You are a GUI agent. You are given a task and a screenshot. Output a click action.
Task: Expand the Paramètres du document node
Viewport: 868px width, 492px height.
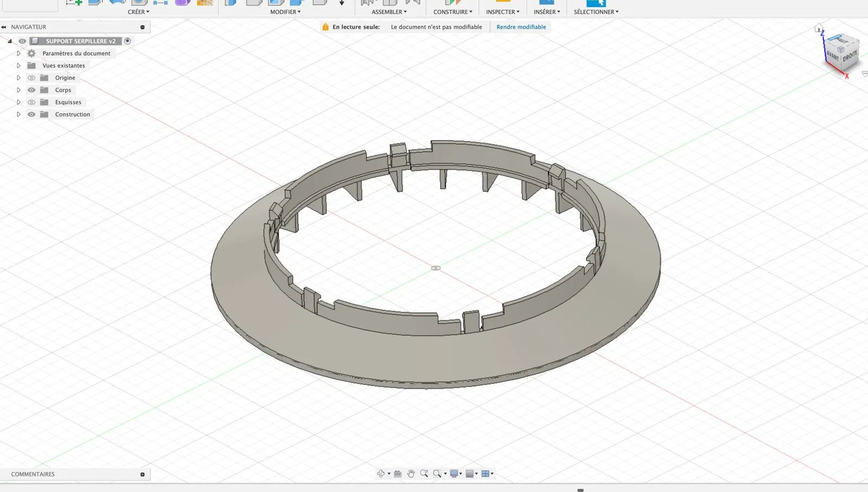click(x=18, y=53)
